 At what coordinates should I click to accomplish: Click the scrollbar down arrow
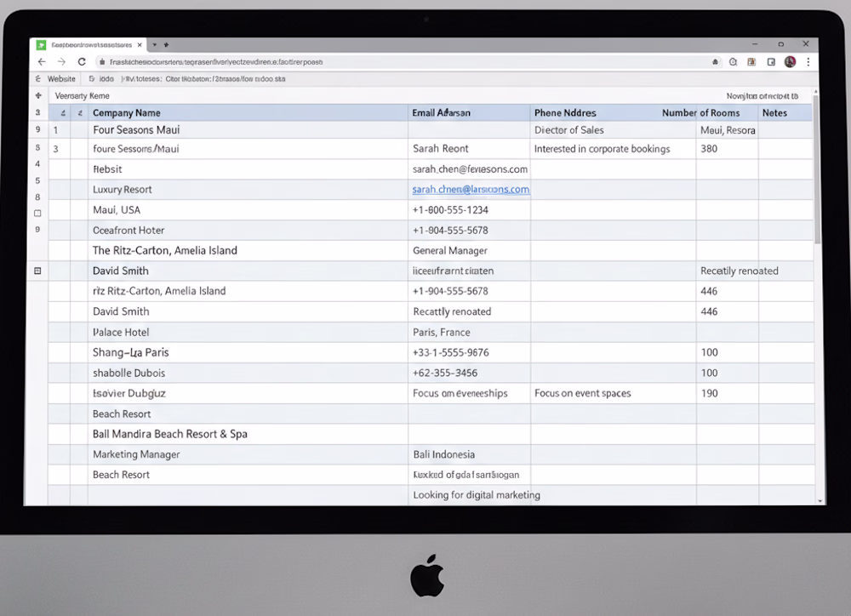coord(820,500)
